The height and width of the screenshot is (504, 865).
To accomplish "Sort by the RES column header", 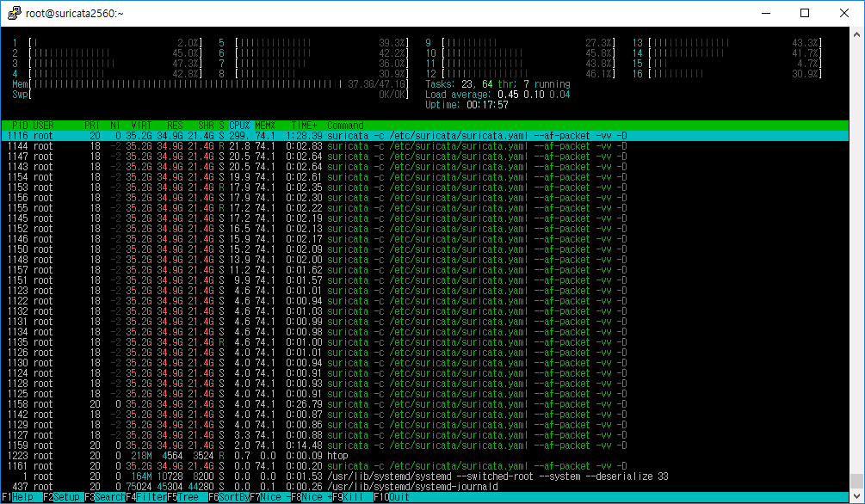I will click(x=175, y=126).
